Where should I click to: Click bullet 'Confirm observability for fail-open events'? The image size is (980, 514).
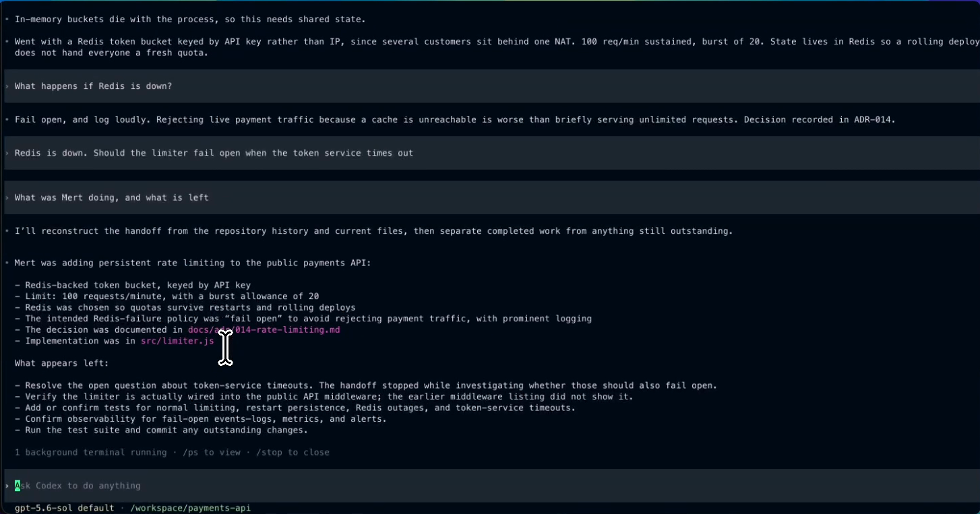[x=201, y=419]
